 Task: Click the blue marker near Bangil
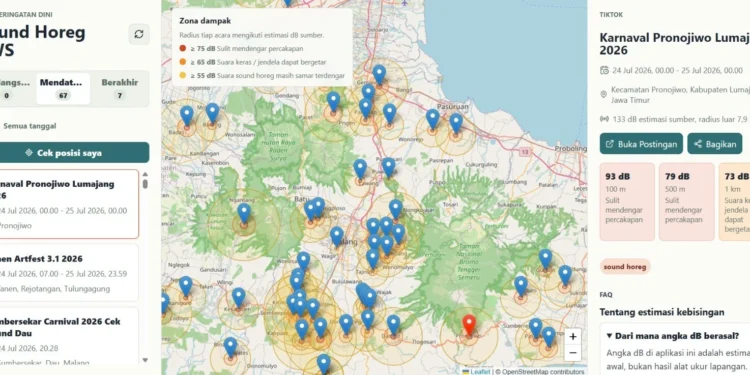(x=379, y=75)
